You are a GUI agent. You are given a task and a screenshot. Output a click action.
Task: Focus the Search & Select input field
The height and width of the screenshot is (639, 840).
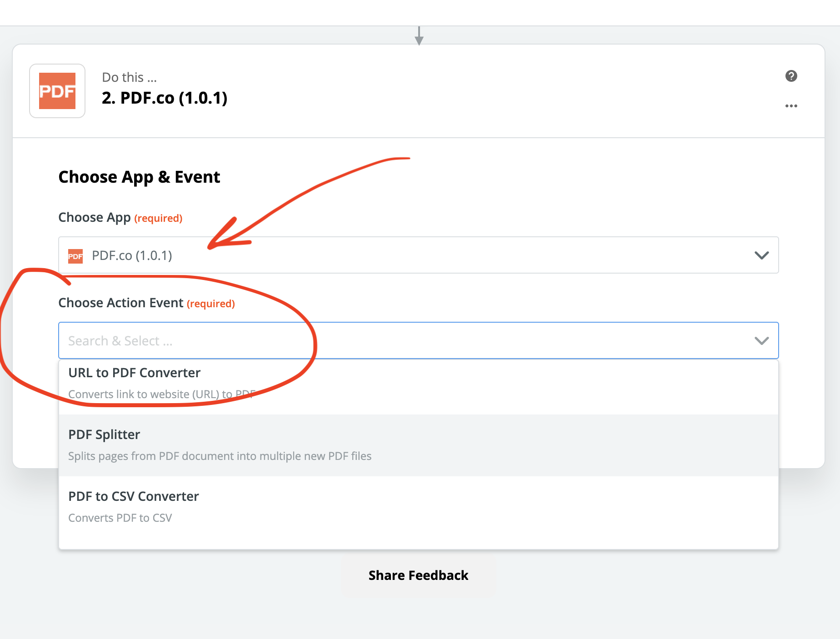point(418,340)
